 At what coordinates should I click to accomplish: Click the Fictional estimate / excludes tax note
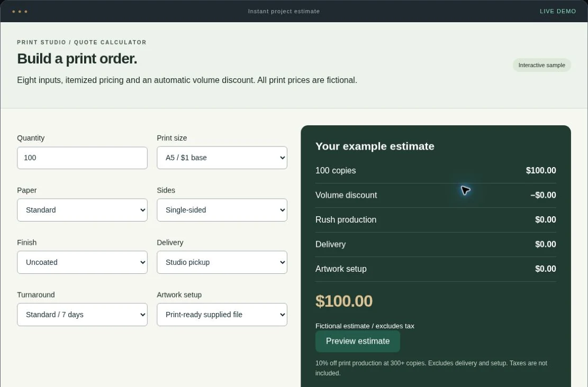[365, 326]
